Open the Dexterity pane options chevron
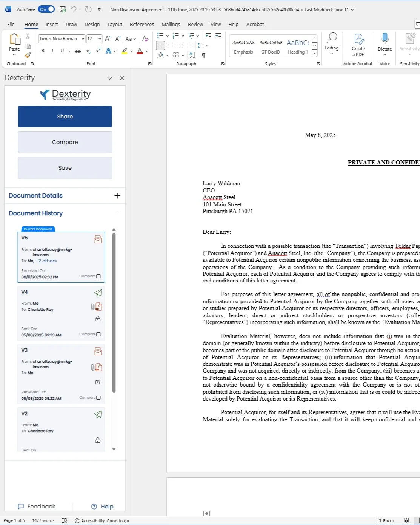Image resolution: width=420 pixels, height=525 pixels. [110, 78]
